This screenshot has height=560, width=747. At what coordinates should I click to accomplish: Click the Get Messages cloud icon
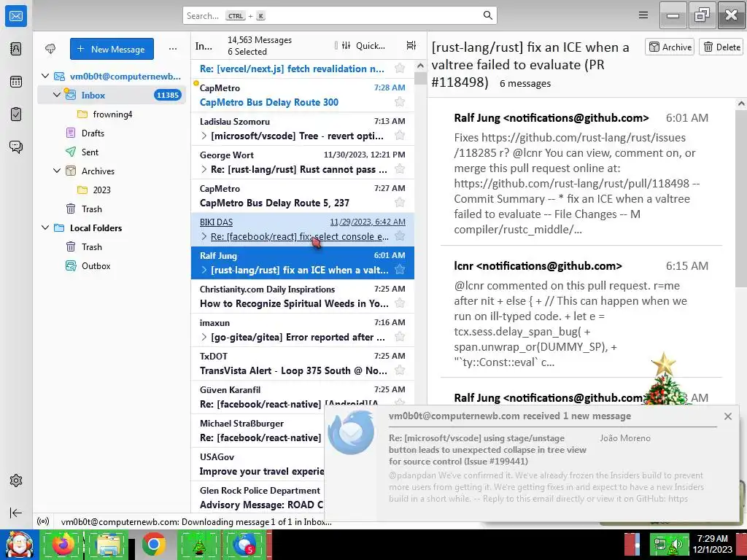pos(50,49)
